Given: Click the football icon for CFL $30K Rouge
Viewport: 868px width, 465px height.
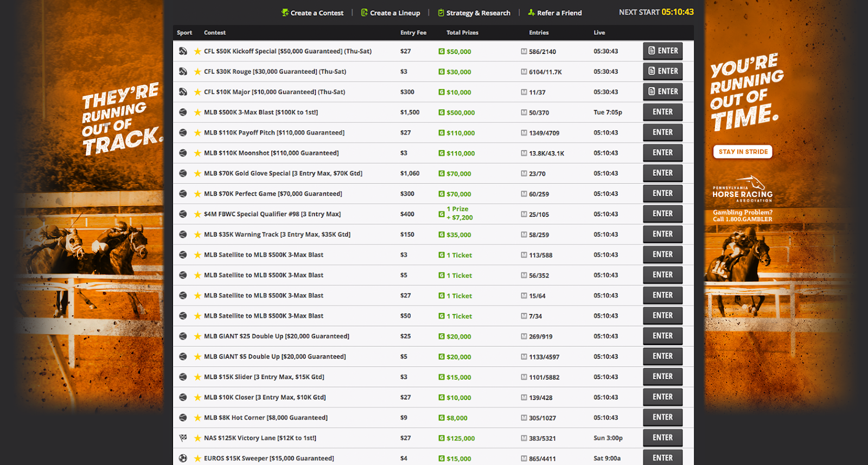Looking at the screenshot, I should click(183, 72).
